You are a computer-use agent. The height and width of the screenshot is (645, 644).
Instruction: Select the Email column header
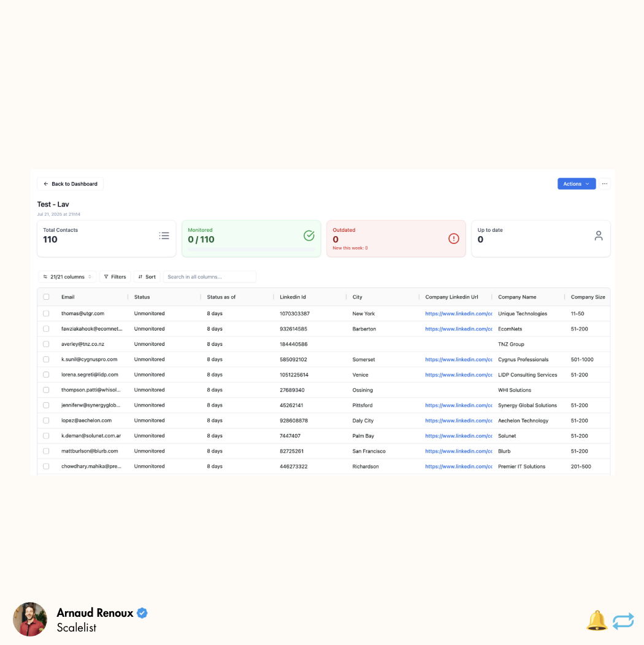(x=67, y=297)
